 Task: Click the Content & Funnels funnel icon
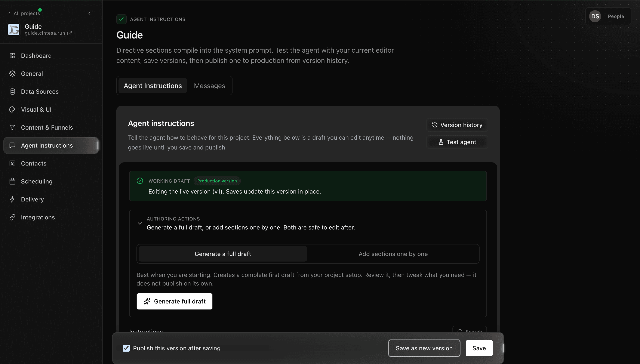[x=12, y=127]
